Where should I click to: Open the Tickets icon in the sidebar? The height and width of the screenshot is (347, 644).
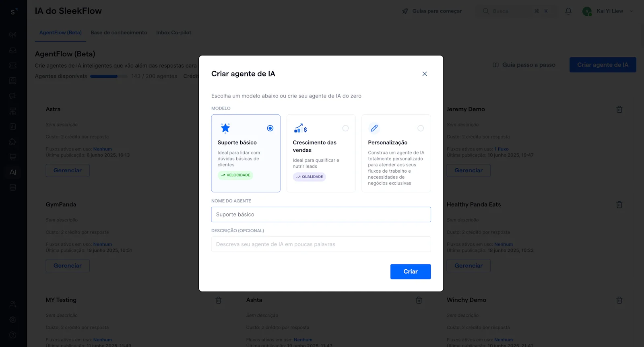pyautogui.click(x=13, y=65)
